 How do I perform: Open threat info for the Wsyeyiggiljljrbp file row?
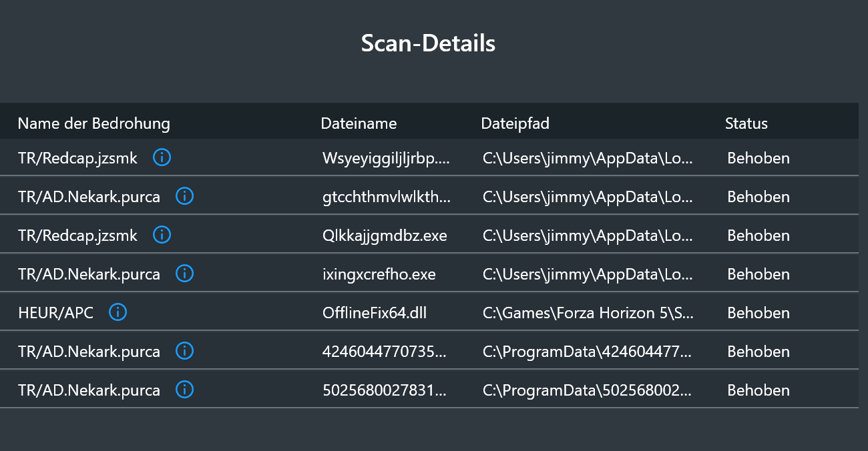(162, 158)
